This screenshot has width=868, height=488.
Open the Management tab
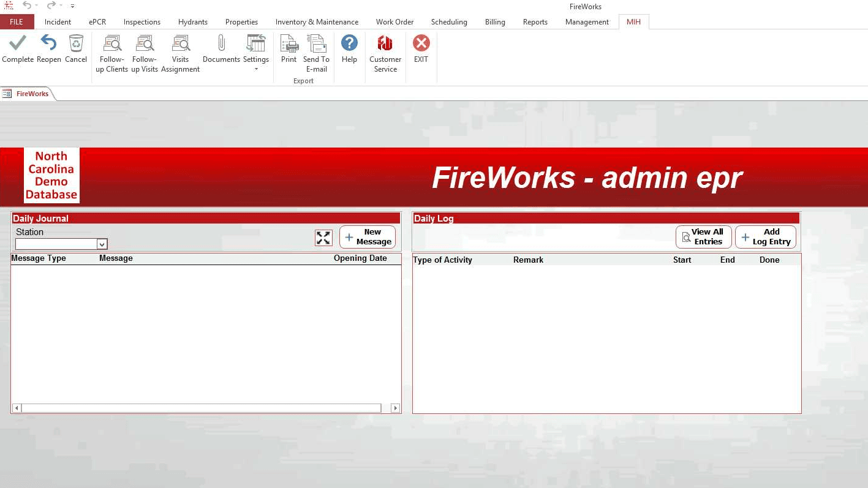click(587, 22)
